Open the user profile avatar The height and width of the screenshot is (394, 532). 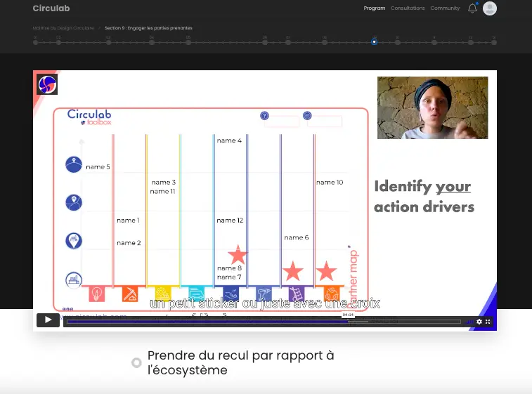pyautogui.click(x=490, y=8)
